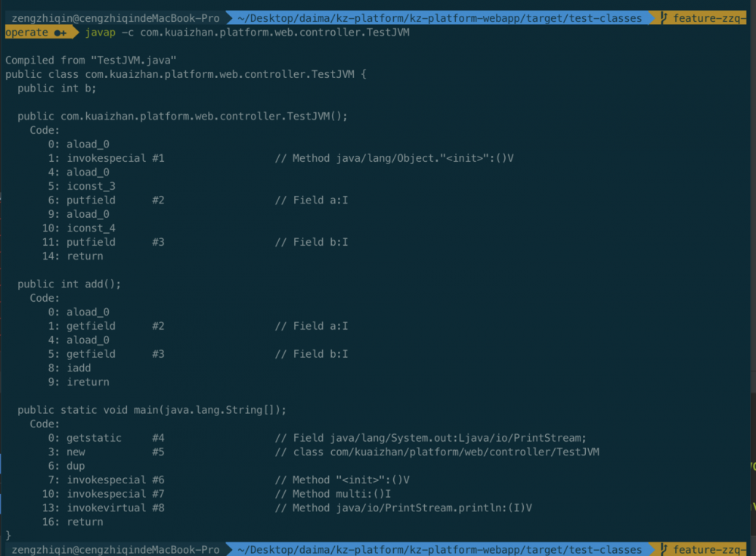This screenshot has width=756, height=556.
Task: Click the '0: getstatic #4' instruction
Action: [x=106, y=438]
